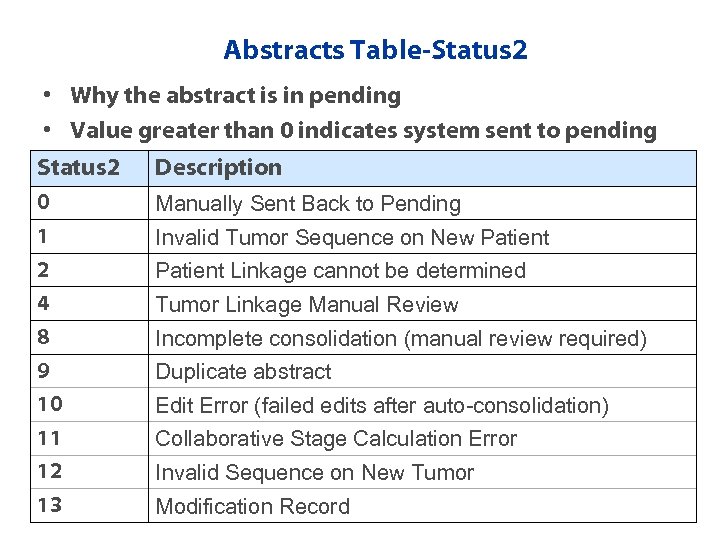This screenshot has width=720, height=540.
Task: Click 'Invalid Sequence on New Tumor' cell
Action: click(x=314, y=473)
